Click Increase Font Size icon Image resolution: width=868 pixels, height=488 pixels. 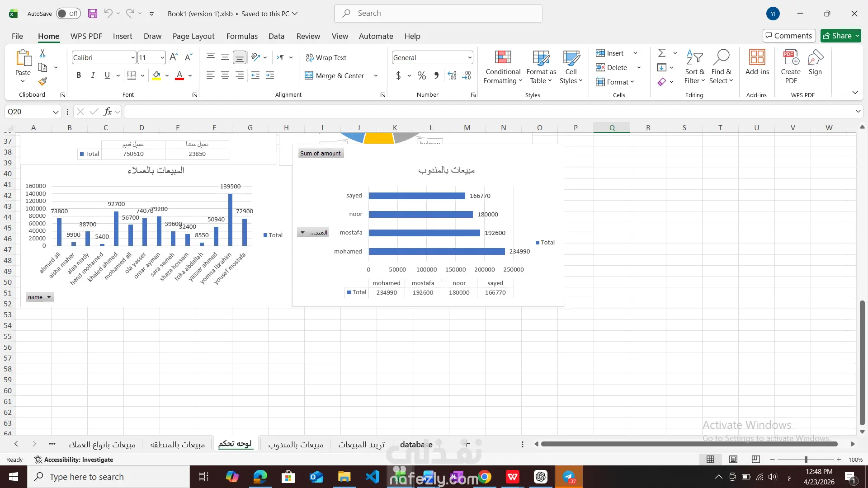point(174,57)
